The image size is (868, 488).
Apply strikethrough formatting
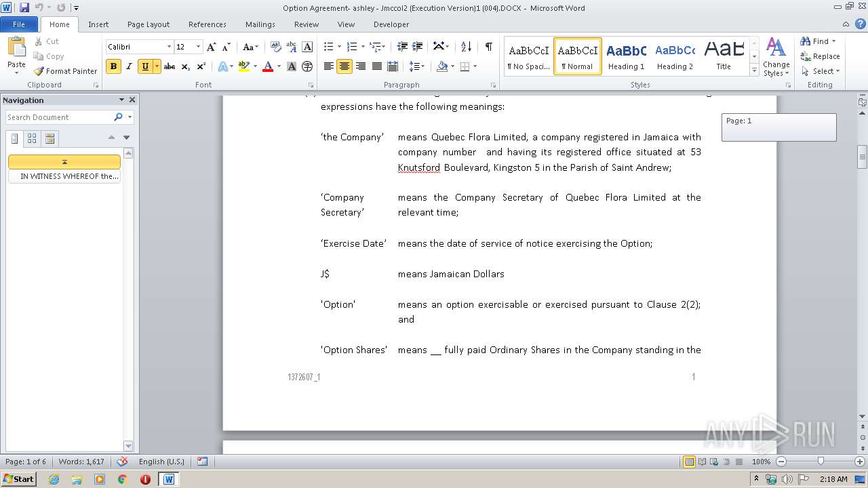170,66
